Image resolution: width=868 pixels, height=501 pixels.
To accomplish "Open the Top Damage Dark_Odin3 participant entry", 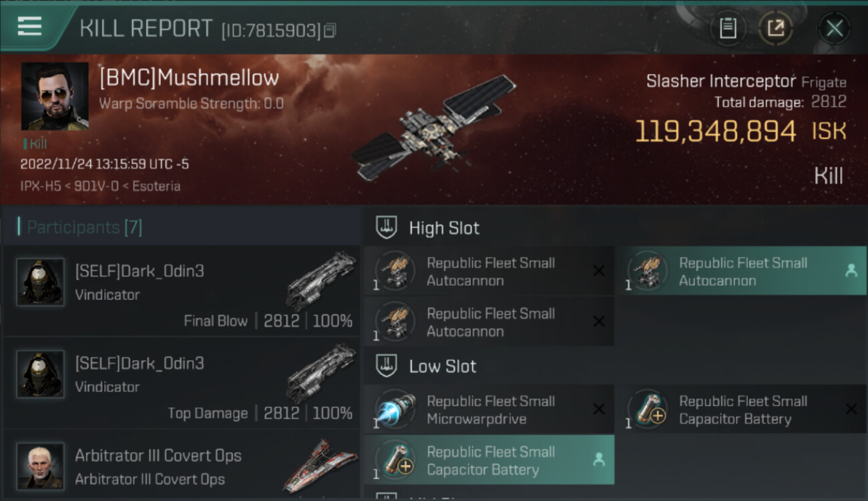I will [182, 383].
